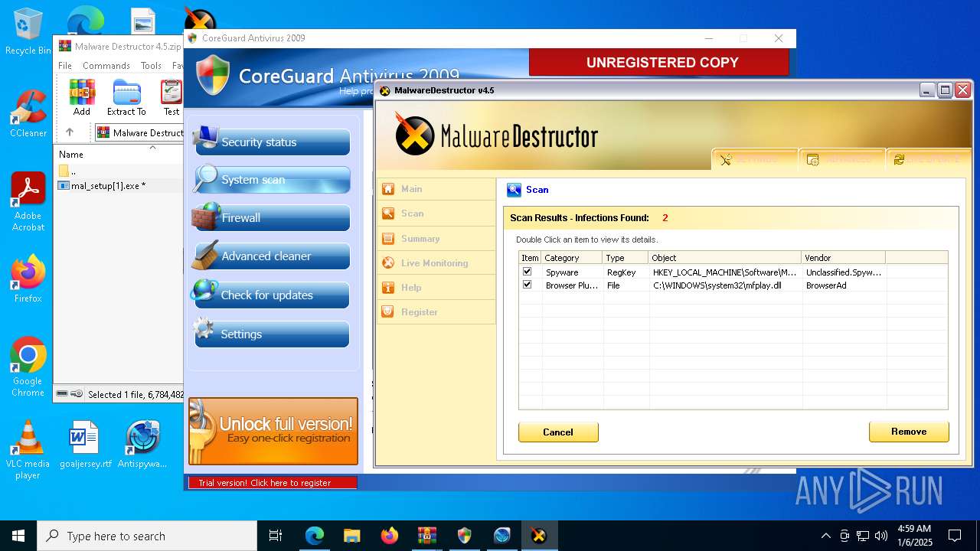Open Tools menu in WinRAR
The height and width of the screenshot is (551, 980).
click(151, 66)
